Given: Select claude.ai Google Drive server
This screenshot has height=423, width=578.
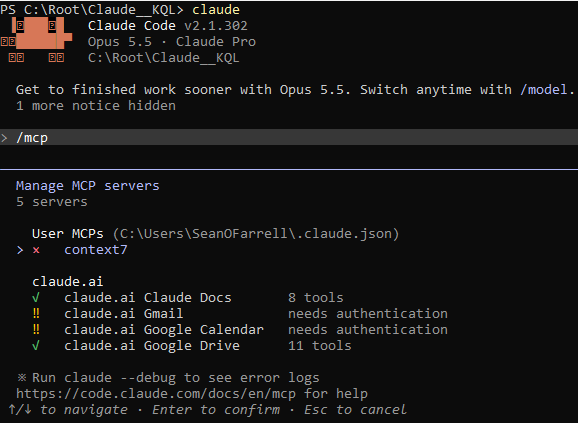Looking at the screenshot, I should click(x=152, y=346).
